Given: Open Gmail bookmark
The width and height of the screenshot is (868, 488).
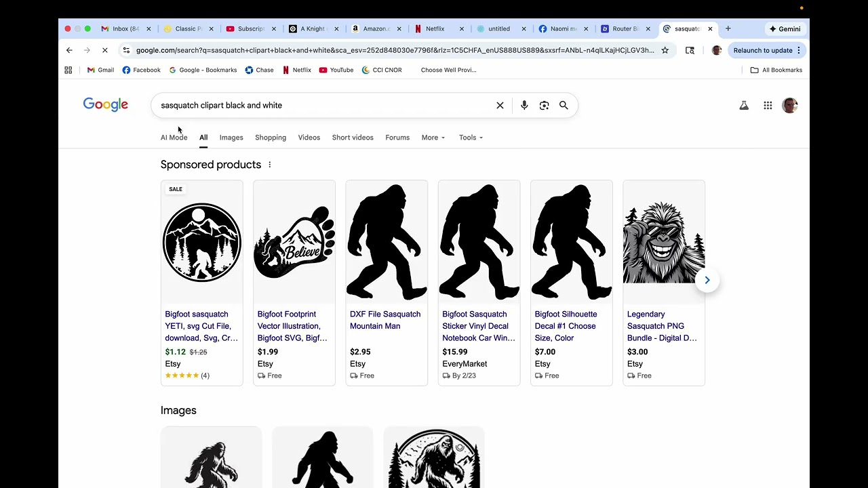Looking at the screenshot, I should pos(100,70).
